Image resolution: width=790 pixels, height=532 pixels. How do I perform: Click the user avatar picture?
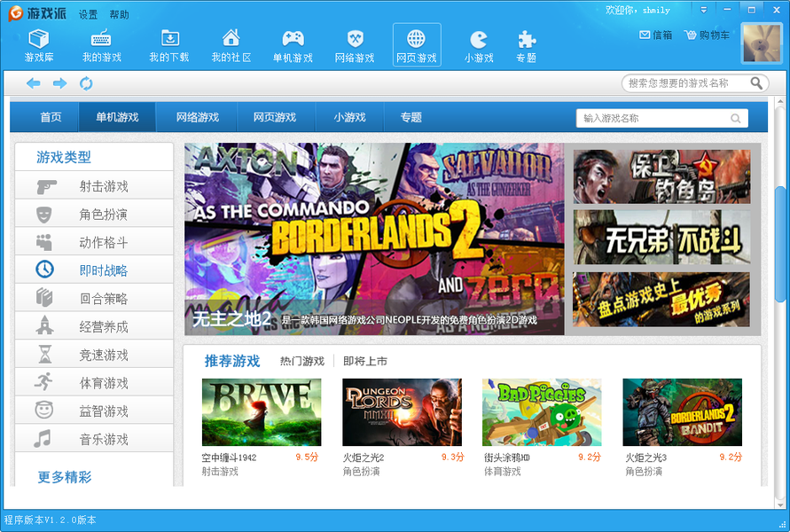(763, 43)
